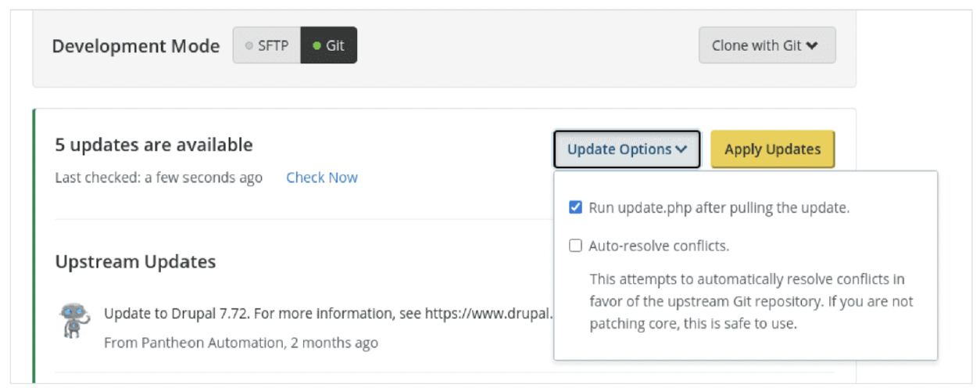
Task: Click the Pantheon Automation robot avatar
Action: tap(73, 320)
